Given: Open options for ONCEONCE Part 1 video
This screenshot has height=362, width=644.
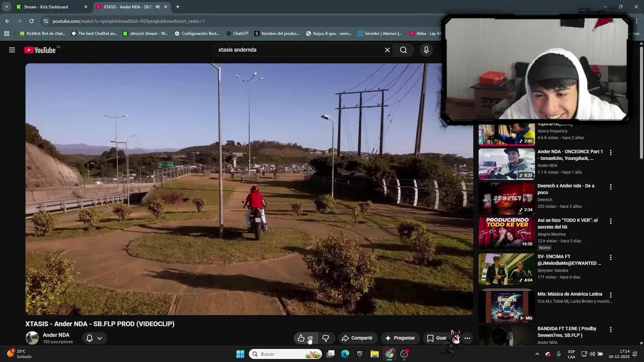Looking at the screenshot, I should (x=611, y=152).
